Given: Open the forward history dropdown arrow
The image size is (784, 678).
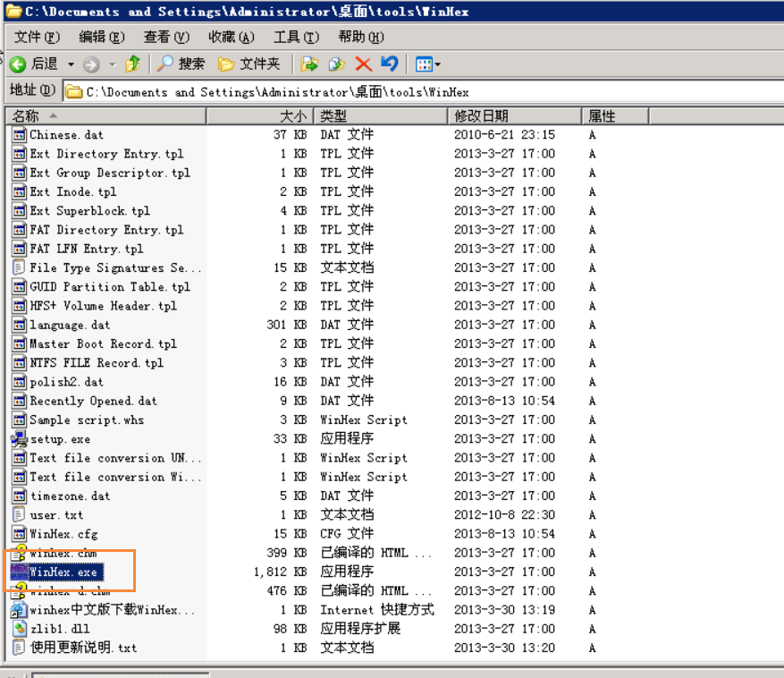Looking at the screenshot, I should [x=113, y=64].
